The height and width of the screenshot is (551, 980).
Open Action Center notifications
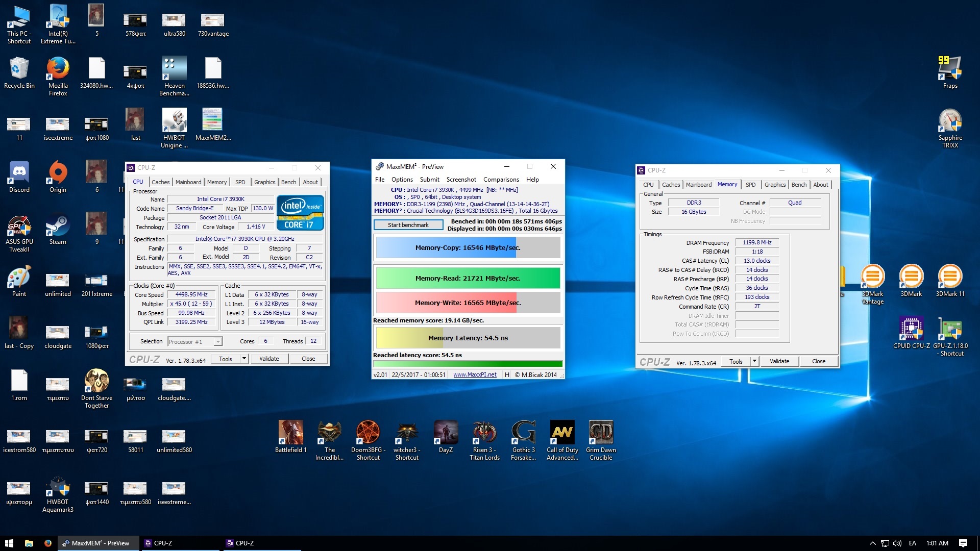click(963, 543)
